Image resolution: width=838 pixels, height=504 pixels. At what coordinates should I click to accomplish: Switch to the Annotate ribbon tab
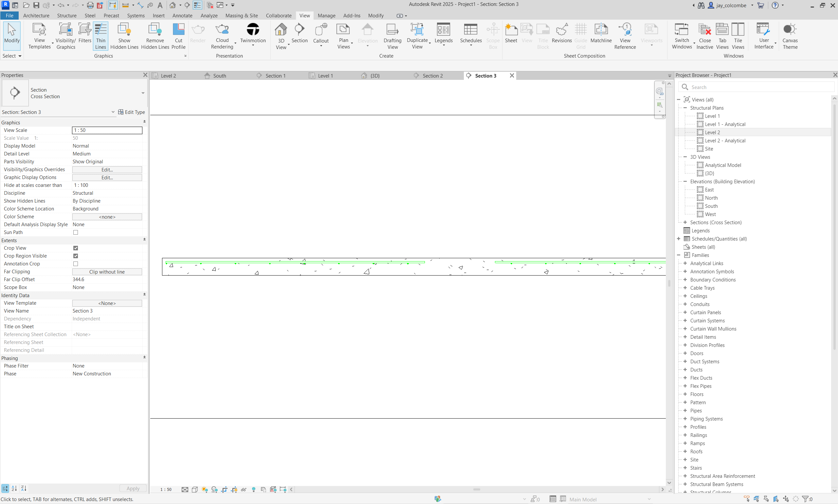(x=182, y=16)
